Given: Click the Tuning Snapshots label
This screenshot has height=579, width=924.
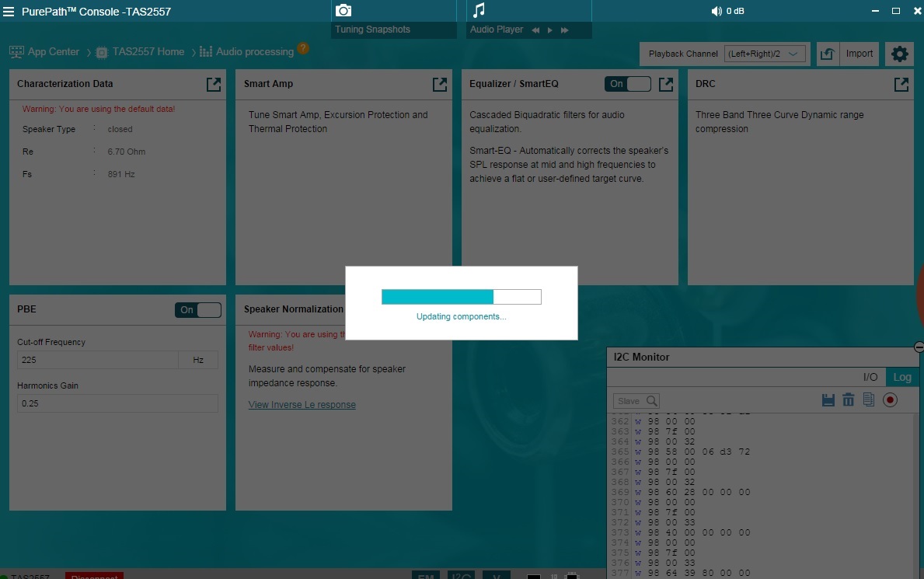Looking at the screenshot, I should pos(372,30).
